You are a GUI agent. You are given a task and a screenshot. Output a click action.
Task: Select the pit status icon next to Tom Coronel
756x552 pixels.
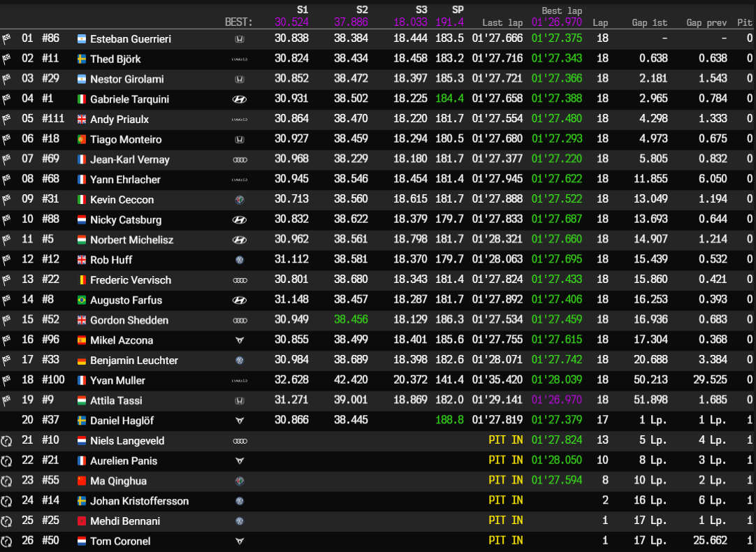coord(6,542)
